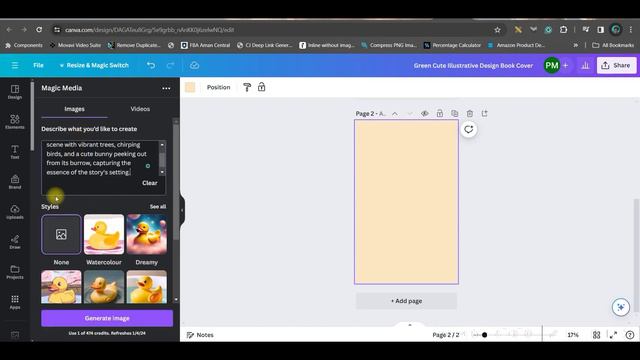Viewport: 640px width, 360px height.
Task: Toggle the browser side panel
Action: pos(600,29)
